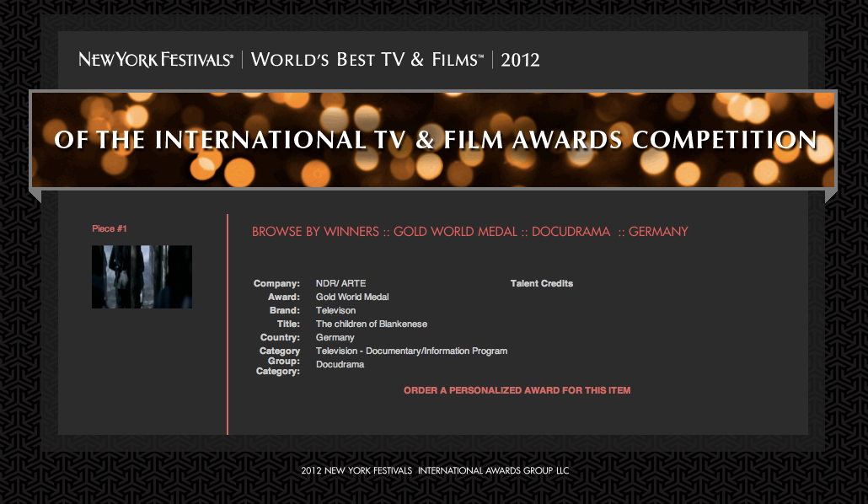The height and width of the screenshot is (504, 868).
Task: Open the Gold World Medal breadcrumb
Action: tap(455, 232)
